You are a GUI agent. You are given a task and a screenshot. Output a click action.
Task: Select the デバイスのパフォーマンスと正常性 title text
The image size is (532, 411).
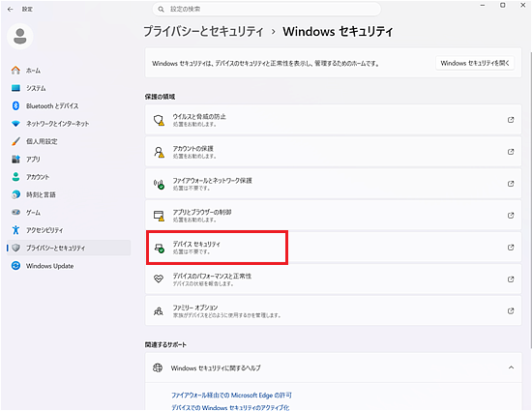pos(212,276)
